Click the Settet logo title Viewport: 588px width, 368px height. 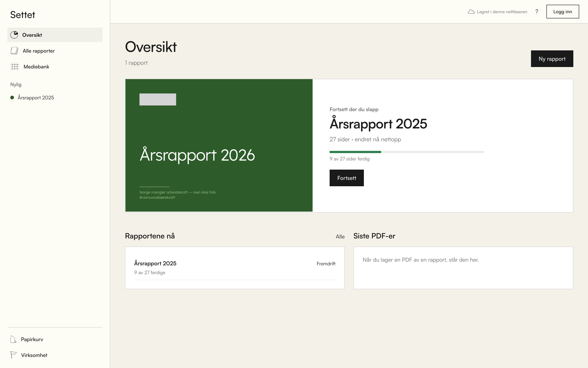tap(23, 15)
